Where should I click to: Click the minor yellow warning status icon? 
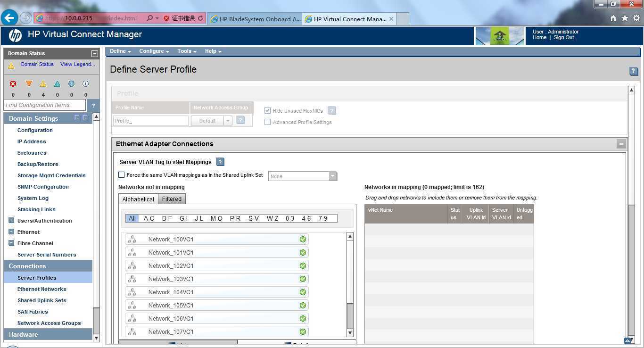click(x=43, y=83)
